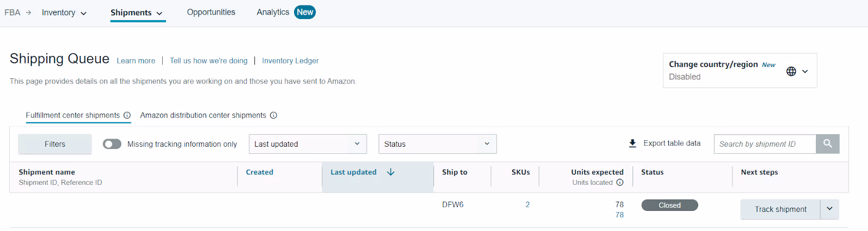Expand the Change country/region selector
The image size is (868, 231).
pos(740,71)
